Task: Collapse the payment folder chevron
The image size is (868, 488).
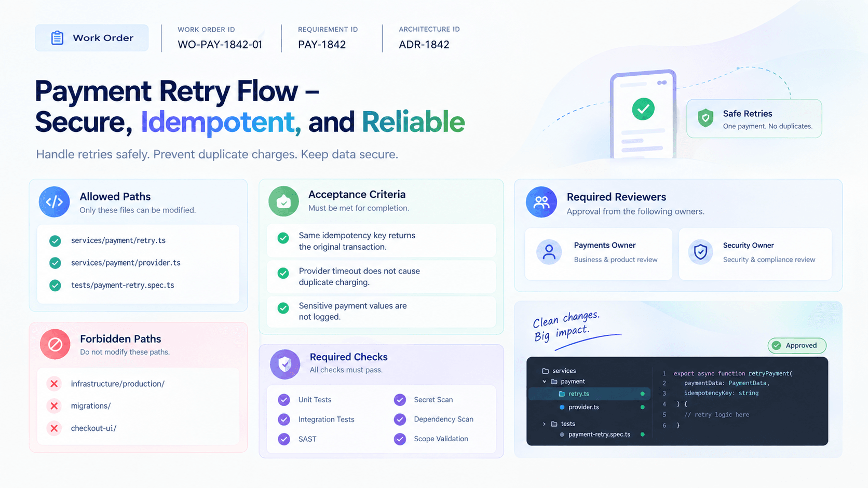Action: [545, 382]
